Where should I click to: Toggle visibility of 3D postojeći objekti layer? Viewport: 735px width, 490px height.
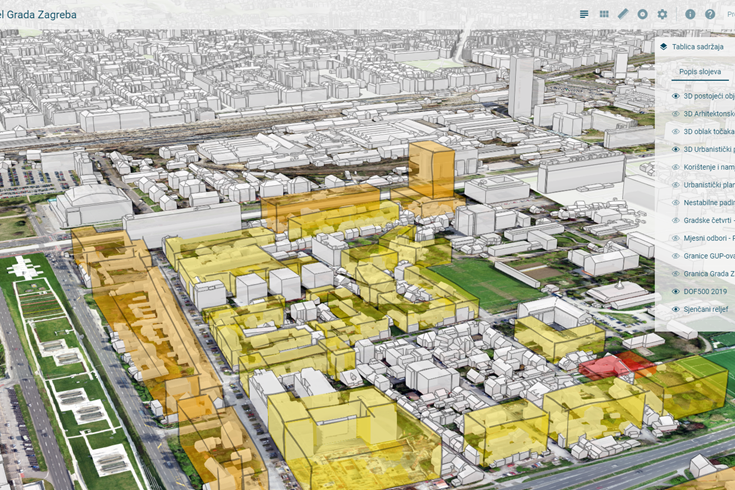675,97
